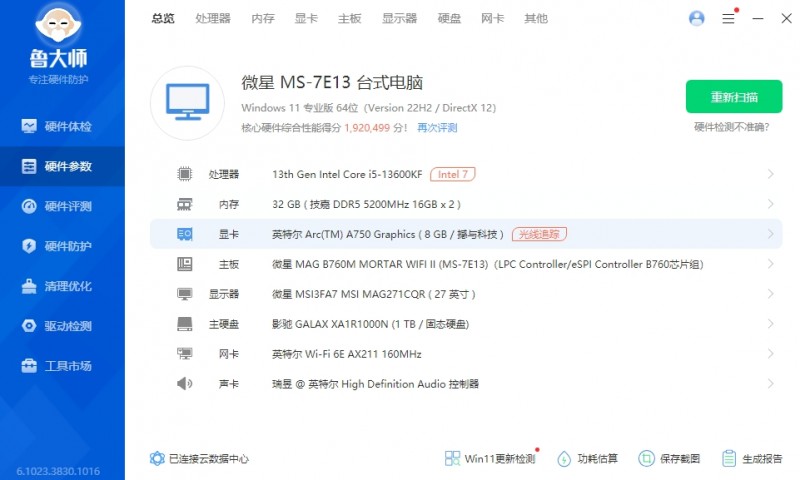Click the motherboard icon
800x480 pixels.
pos(184,264)
